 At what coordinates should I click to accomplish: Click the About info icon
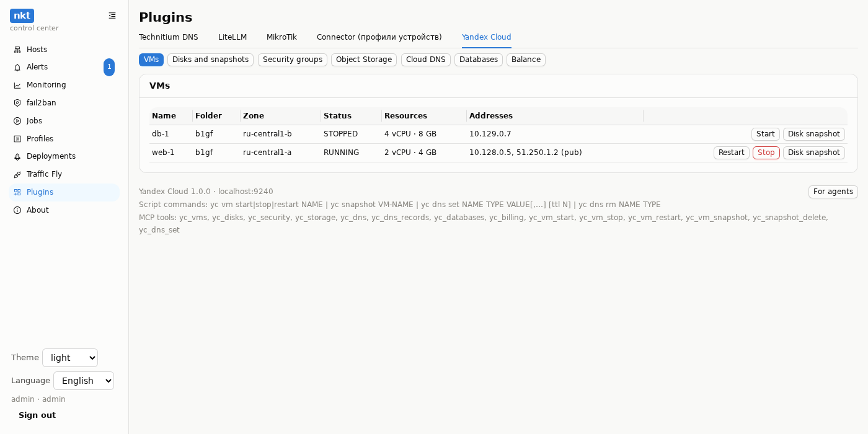pos(17,210)
